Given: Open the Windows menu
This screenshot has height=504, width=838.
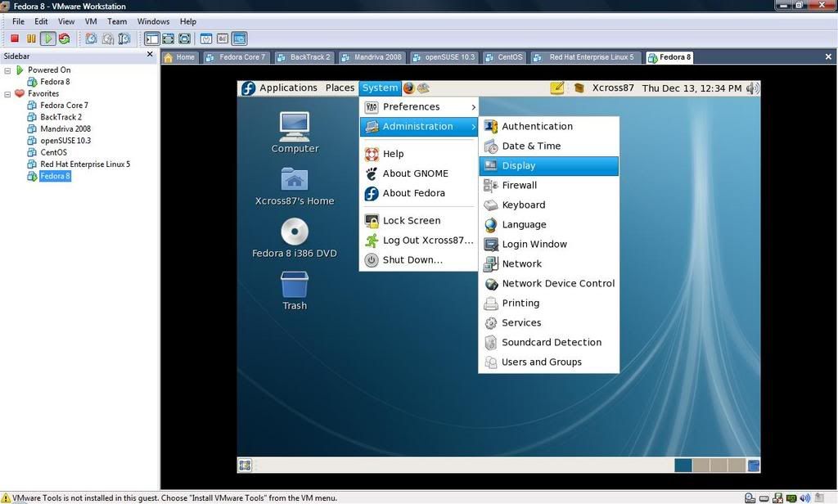Looking at the screenshot, I should [153, 21].
